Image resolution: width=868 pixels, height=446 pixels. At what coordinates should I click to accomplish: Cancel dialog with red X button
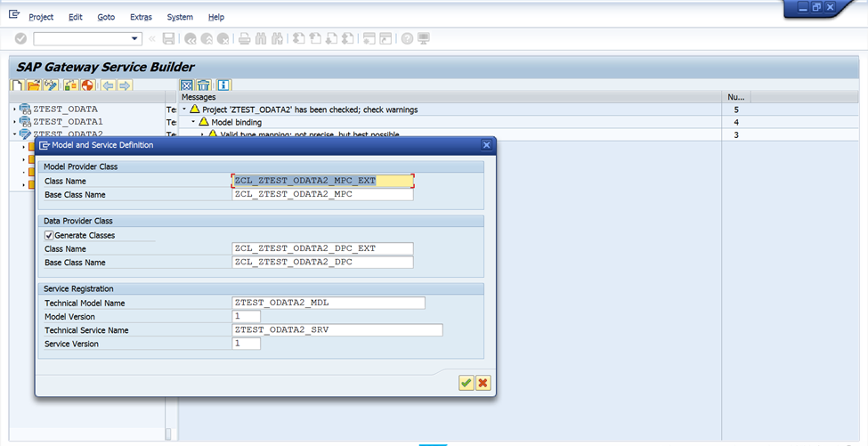[x=483, y=383]
